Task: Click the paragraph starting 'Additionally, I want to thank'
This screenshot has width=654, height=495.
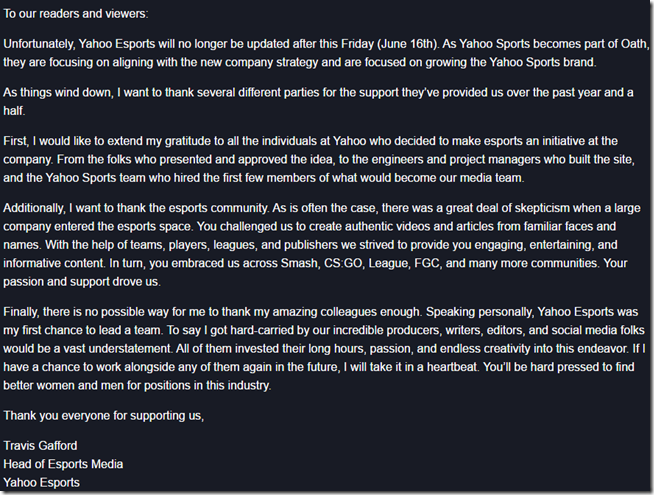Action: pyautogui.click(x=322, y=244)
